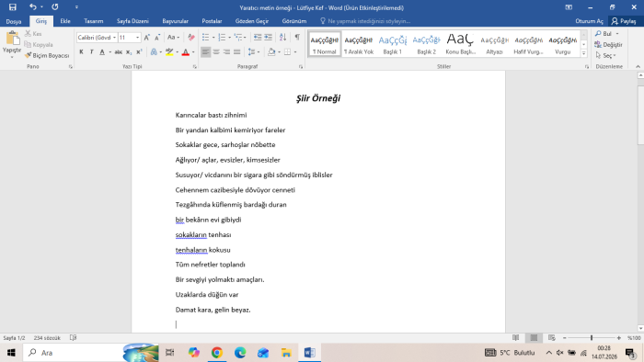
Task: Open the Başvurular tab
Action: pyautogui.click(x=176, y=21)
